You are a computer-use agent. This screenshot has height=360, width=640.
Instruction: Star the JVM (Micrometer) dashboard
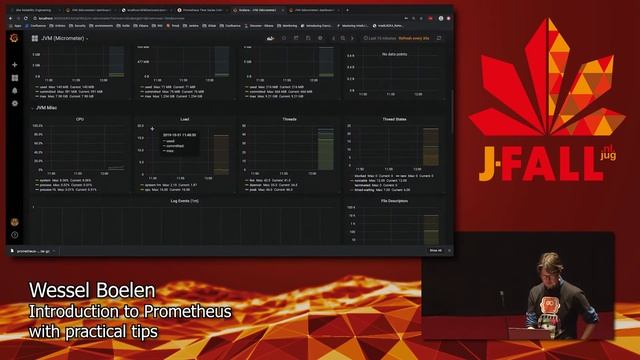point(284,38)
